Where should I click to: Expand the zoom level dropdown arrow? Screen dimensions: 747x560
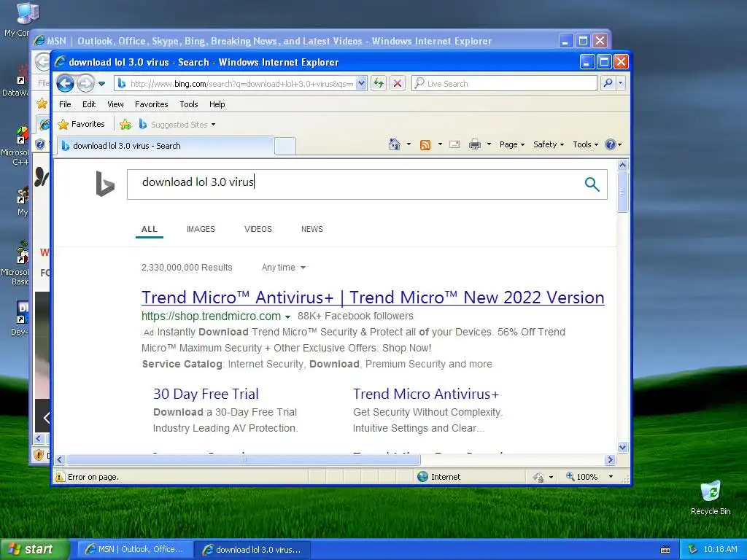(611, 477)
